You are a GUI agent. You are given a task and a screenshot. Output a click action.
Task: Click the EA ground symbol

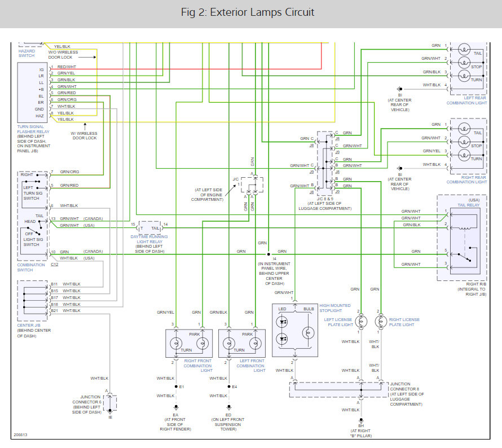[x=176, y=407]
